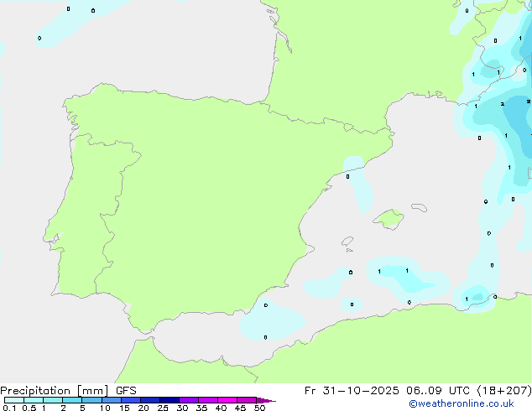Click the "(18+207)" forecast run text
Screen dimensions: 532x411
504,391
